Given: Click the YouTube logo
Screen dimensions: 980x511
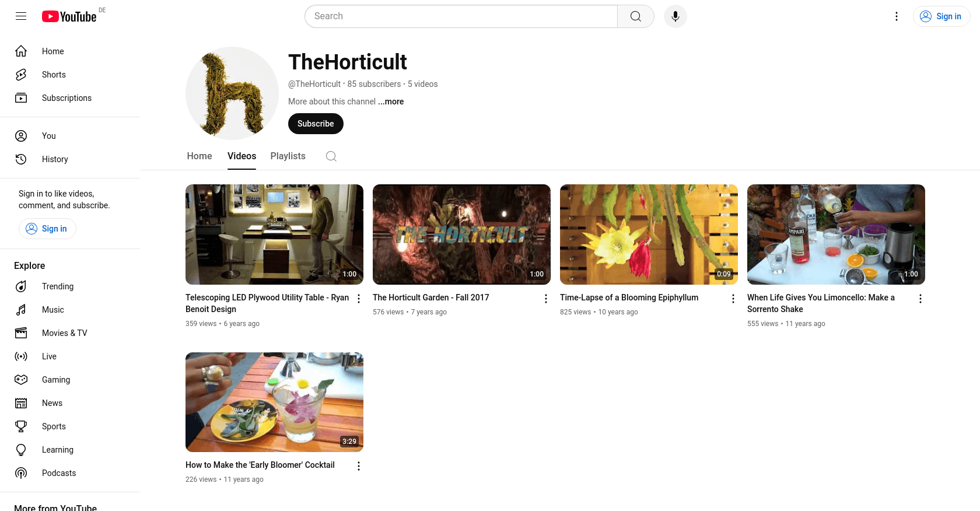Looking at the screenshot, I should pyautogui.click(x=69, y=16).
